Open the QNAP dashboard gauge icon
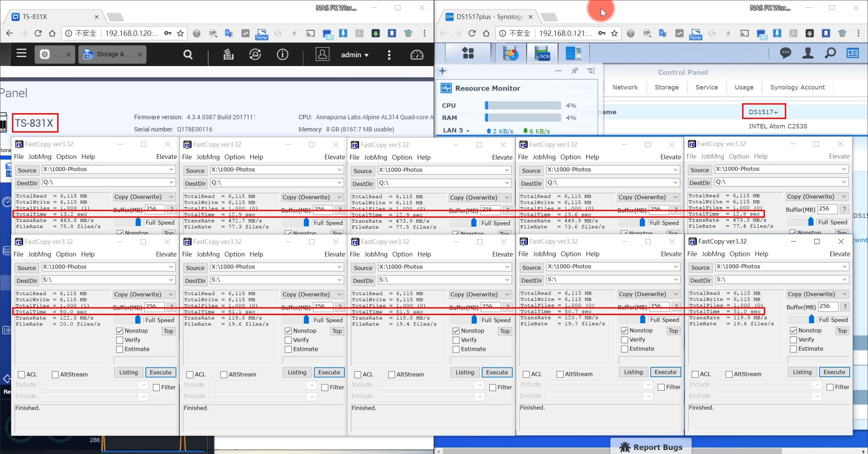The image size is (868, 454). 417,55
